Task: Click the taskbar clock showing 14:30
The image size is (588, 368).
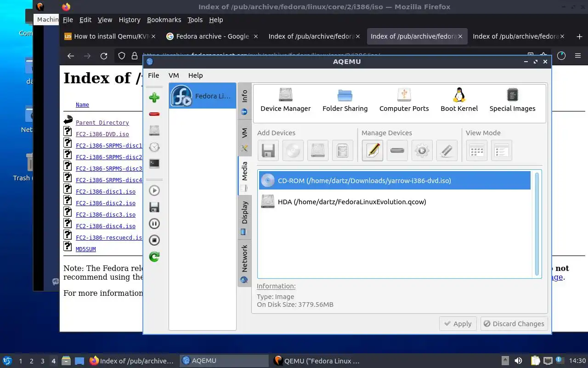Action: [577, 361]
